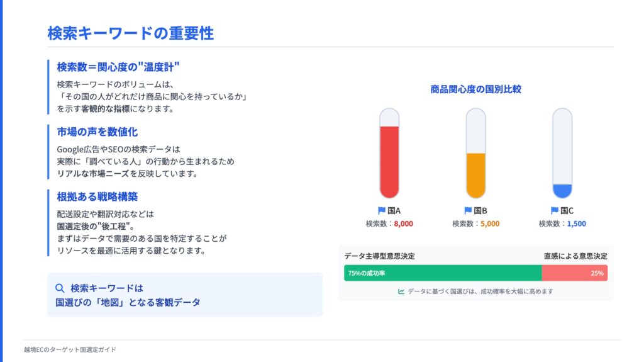This screenshot has width=644, height=362.
Task: Click the 8,000 search count value
Action: coord(404,223)
